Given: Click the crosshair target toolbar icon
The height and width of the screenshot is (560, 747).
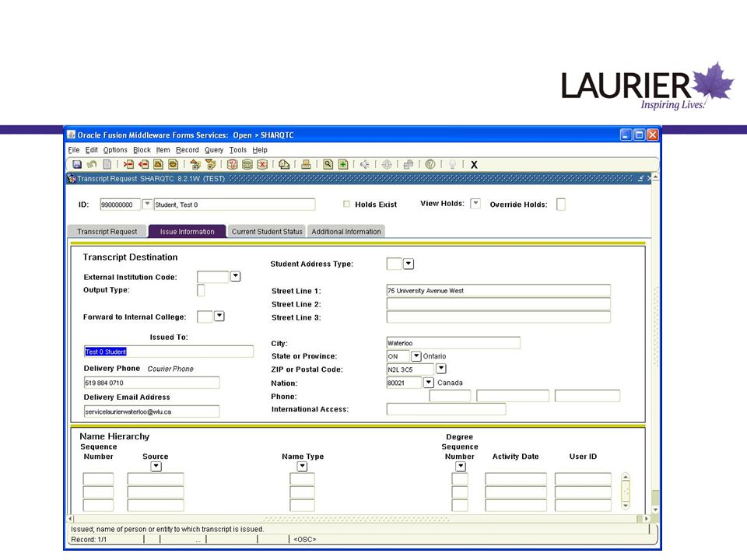Looking at the screenshot, I should pyautogui.click(x=387, y=164).
